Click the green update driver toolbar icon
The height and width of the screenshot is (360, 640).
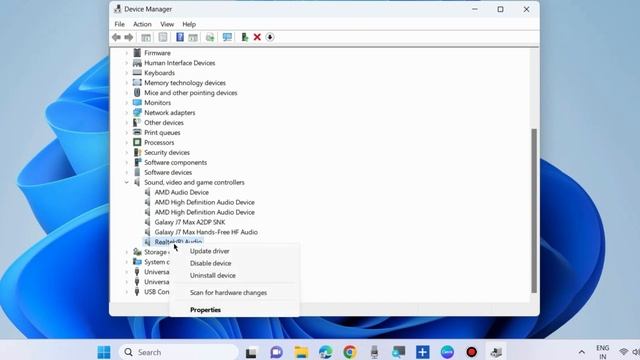[244, 37]
